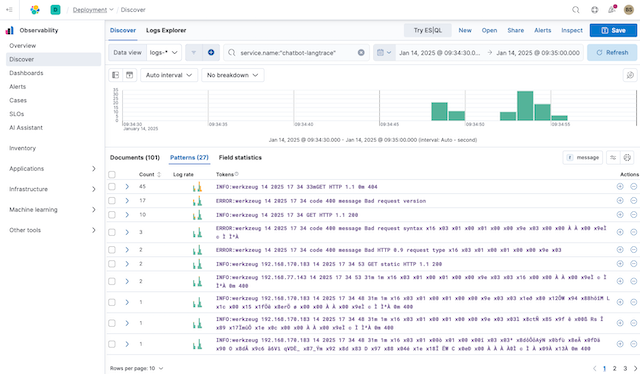
Task: Open chart Lens edit icon
Action: tap(630, 75)
